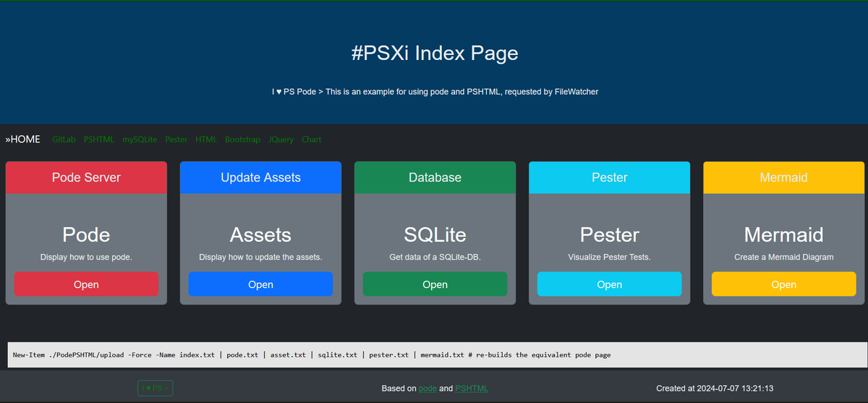Screen dimensions: 868x403
Task: Click the cyan Pester card header
Action: tap(609, 177)
